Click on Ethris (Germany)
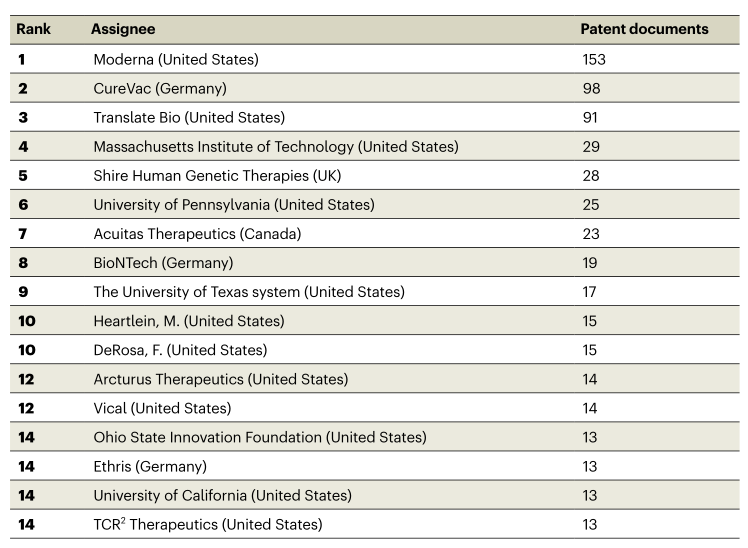748x548 pixels. coord(150,466)
